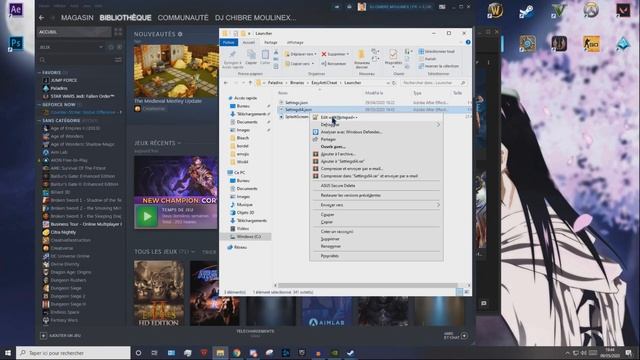Open the Nouveautés settings gear in Steam

[180, 34]
